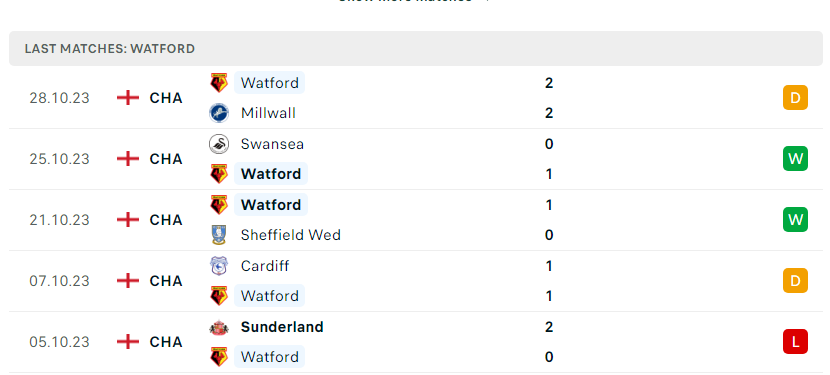Click the Millwall club crest icon
830x375 pixels.
coord(219,113)
